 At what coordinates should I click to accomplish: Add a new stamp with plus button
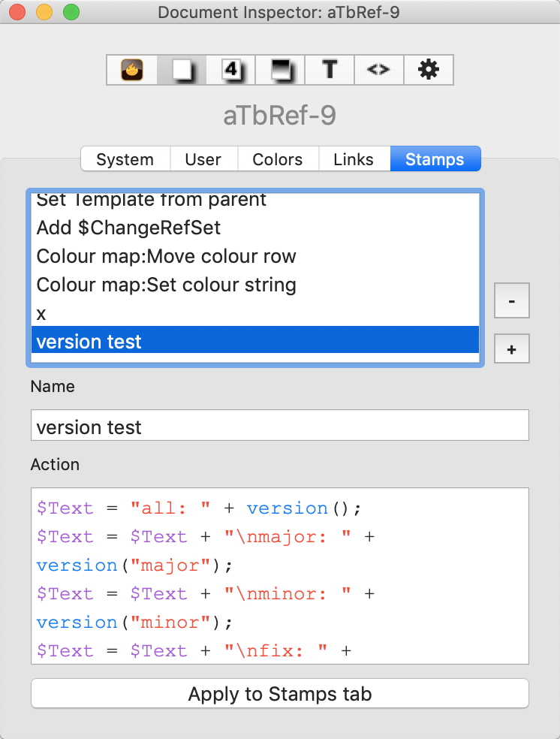[x=511, y=349]
